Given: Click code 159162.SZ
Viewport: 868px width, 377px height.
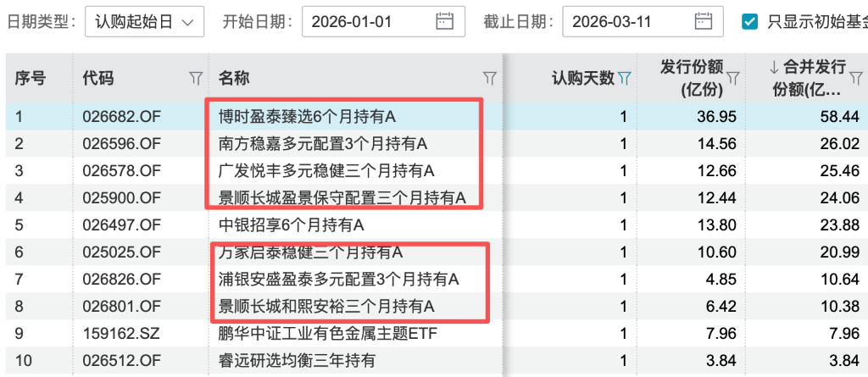Looking at the screenshot, I should click(x=120, y=334).
